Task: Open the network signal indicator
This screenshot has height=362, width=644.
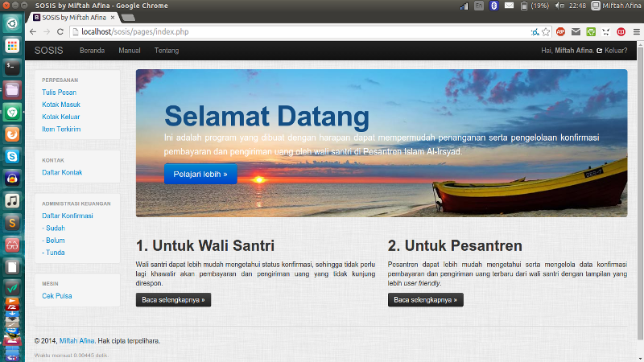Action: [464, 6]
